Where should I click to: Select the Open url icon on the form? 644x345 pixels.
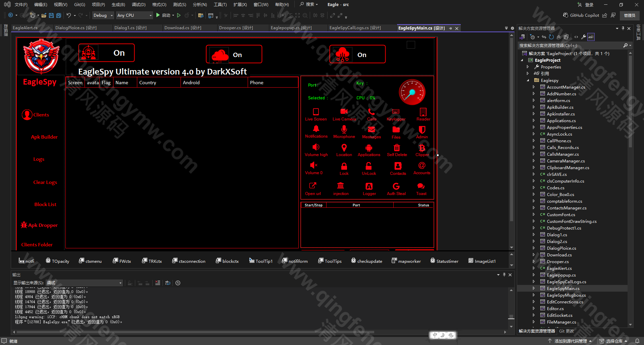tap(313, 186)
